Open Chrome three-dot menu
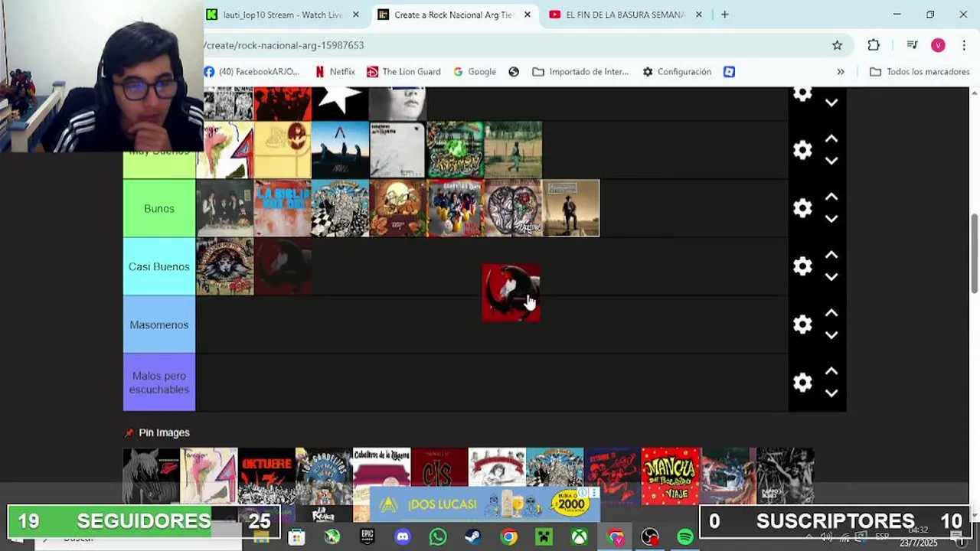This screenshot has height=551, width=980. [x=963, y=45]
